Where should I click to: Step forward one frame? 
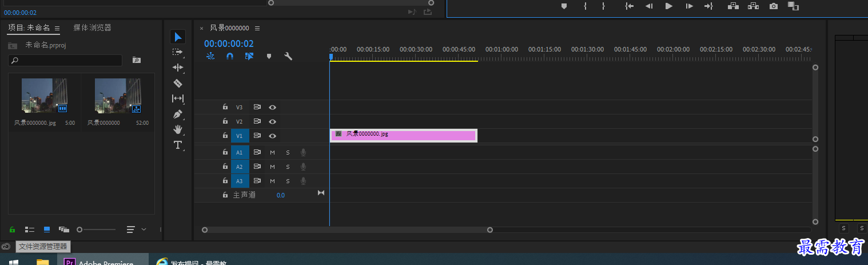[x=689, y=6]
